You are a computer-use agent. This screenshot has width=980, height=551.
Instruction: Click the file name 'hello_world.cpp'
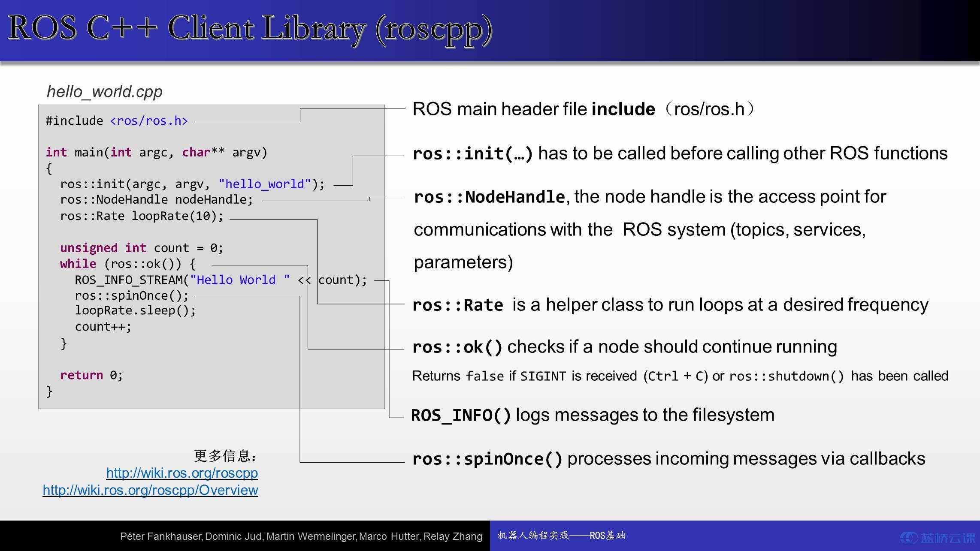point(104,91)
